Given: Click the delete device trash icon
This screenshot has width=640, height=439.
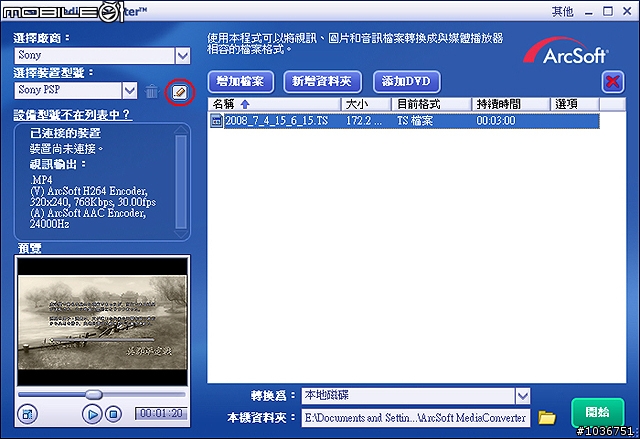Looking at the screenshot, I should point(151,91).
